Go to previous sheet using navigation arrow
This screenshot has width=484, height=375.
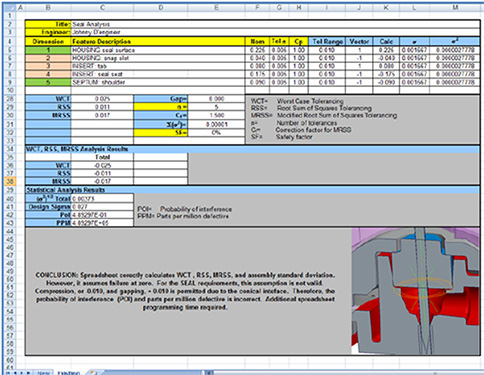[x=15, y=373]
